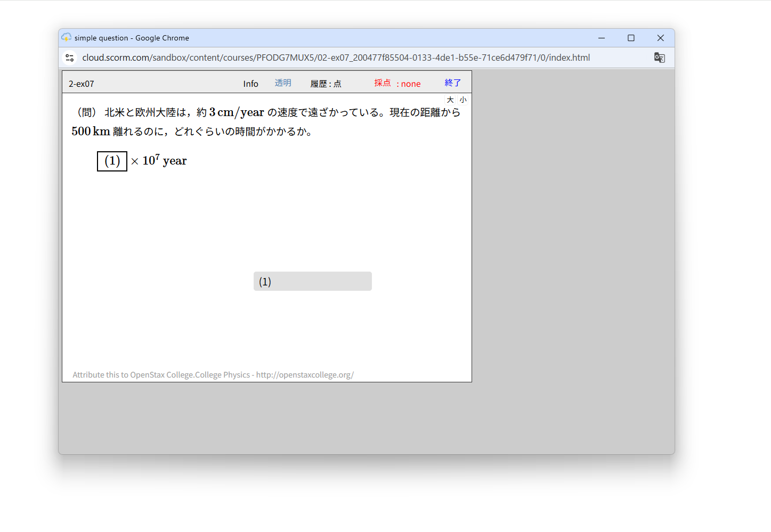771x532 pixels.
Task: Minimize the Chrome window
Action: [602, 38]
